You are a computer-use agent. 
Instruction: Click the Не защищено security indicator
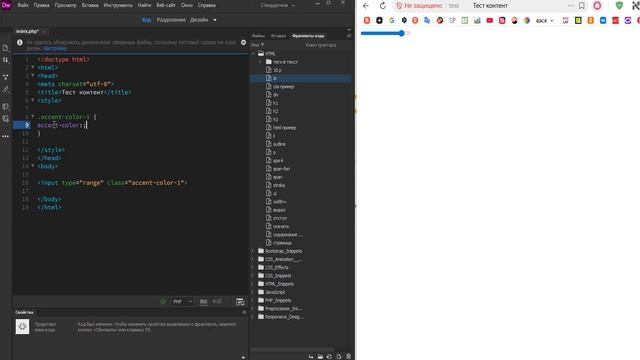coord(419,6)
